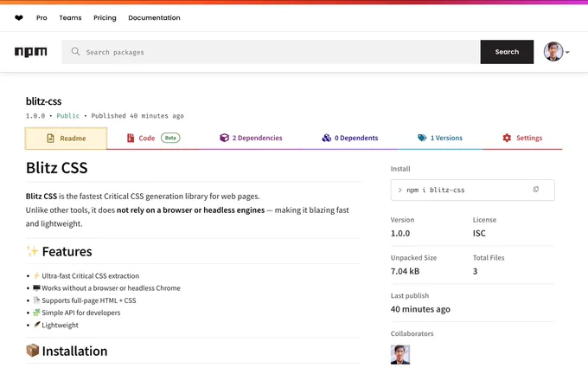Click the ISC license value
The height and width of the screenshot is (368, 588).
(x=479, y=233)
